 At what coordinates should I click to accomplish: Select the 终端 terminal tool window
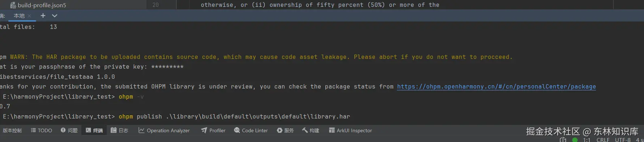pos(94,130)
